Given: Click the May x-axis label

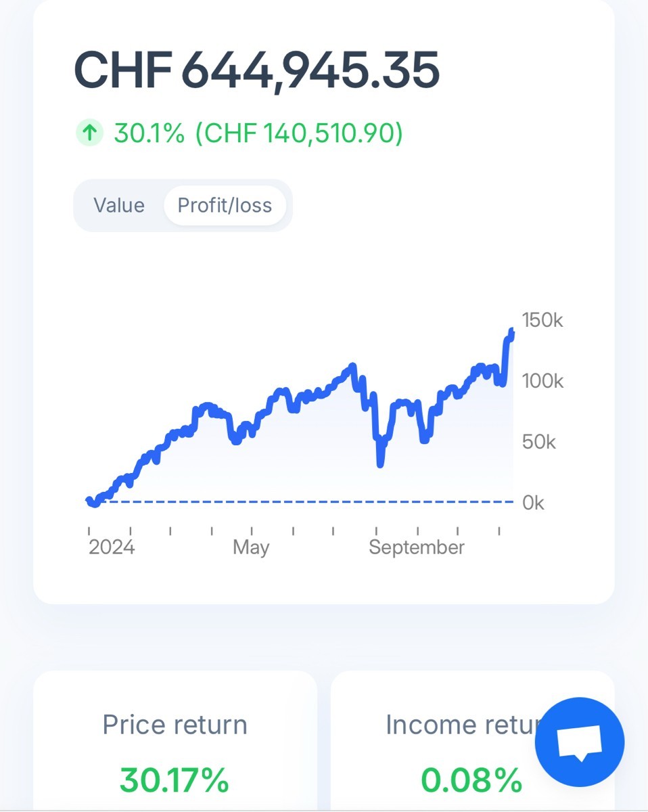Looking at the screenshot, I should (251, 547).
